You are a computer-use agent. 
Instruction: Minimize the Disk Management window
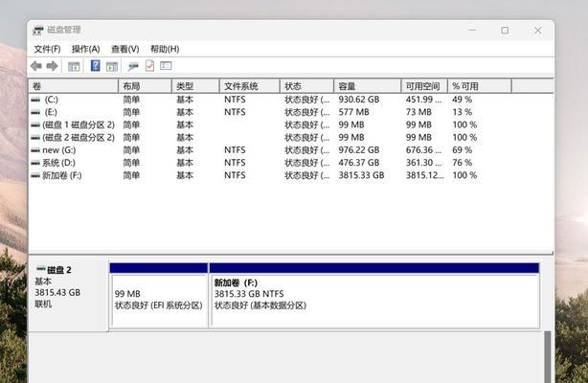[472, 30]
